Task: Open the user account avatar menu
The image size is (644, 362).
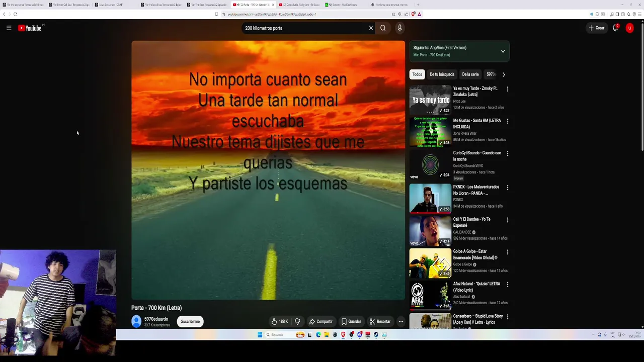Action: (x=629, y=28)
